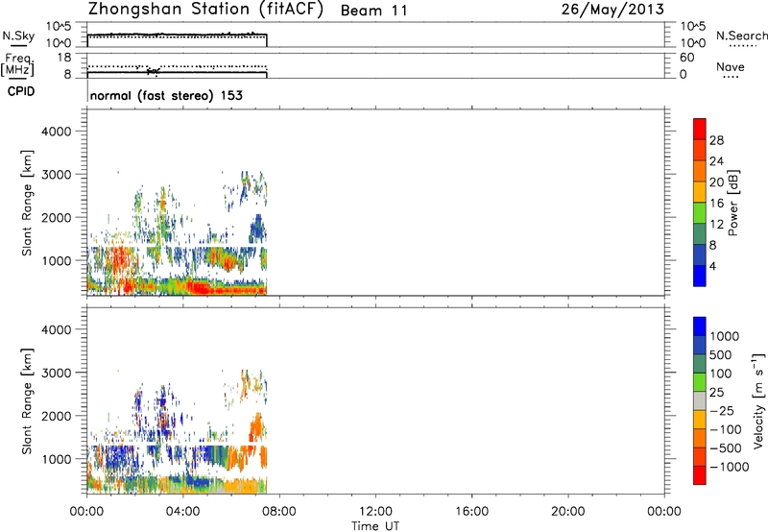Click the '16:00' time axis label
The image size is (768, 532).
pos(471,512)
